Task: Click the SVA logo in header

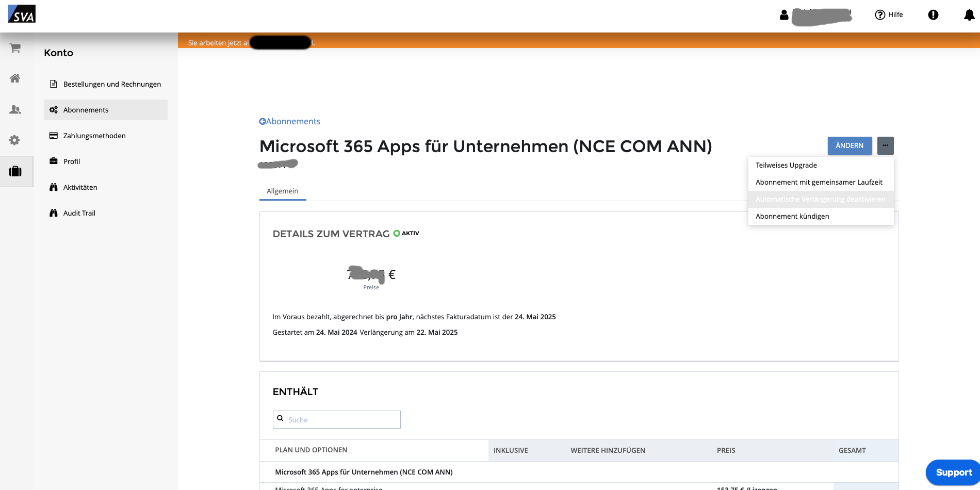Action: tap(22, 14)
